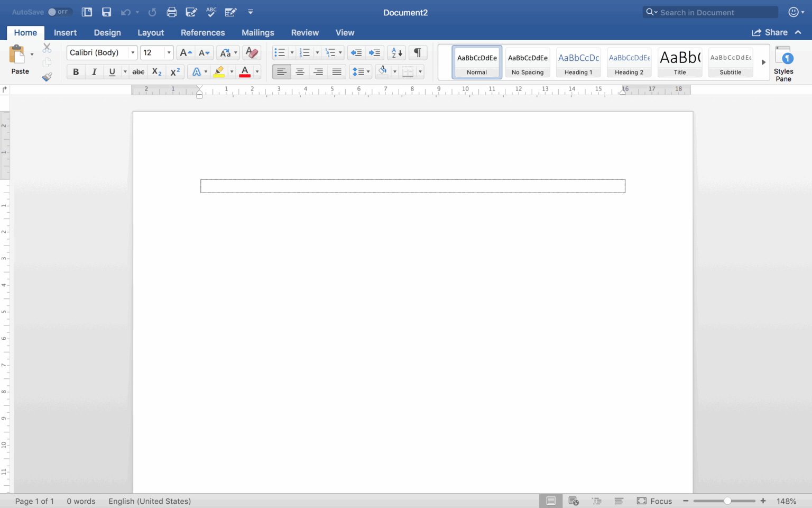
Task: Click the subscript icon
Action: pos(156,71)
